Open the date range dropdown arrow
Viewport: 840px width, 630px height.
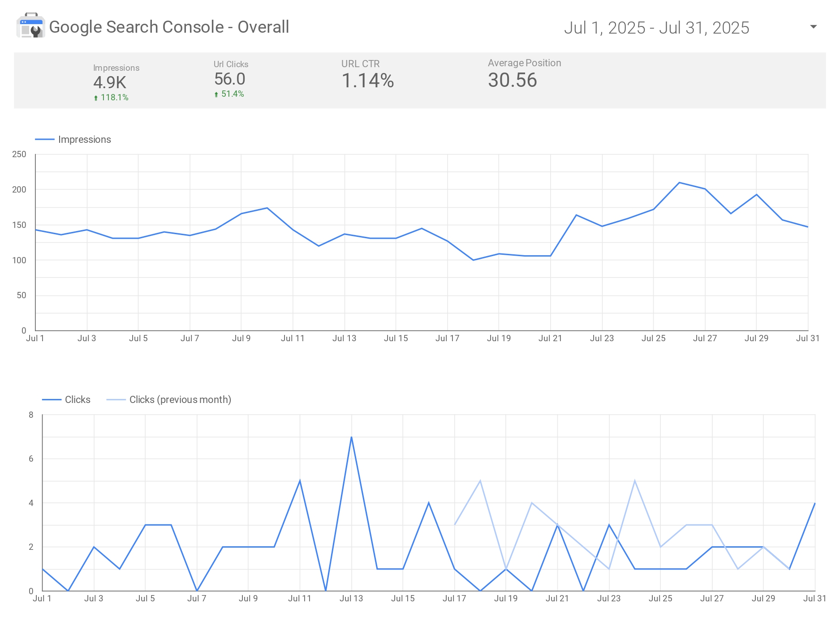(x=814, y=27)
